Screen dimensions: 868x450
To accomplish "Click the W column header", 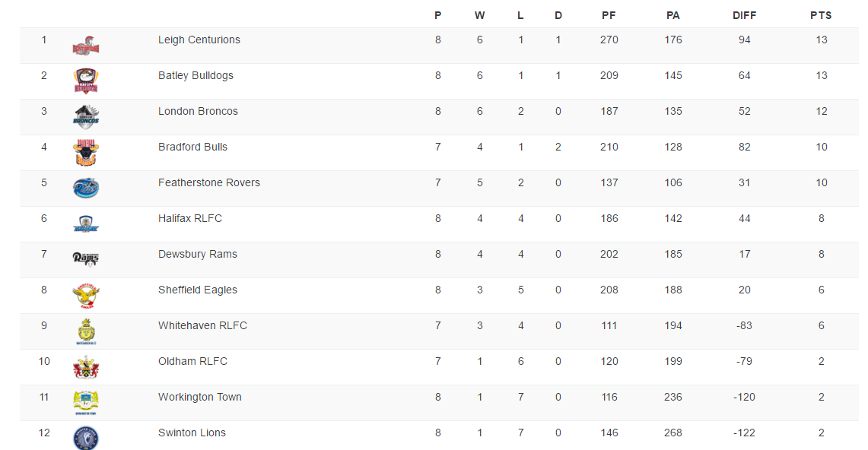I will 479,15.
